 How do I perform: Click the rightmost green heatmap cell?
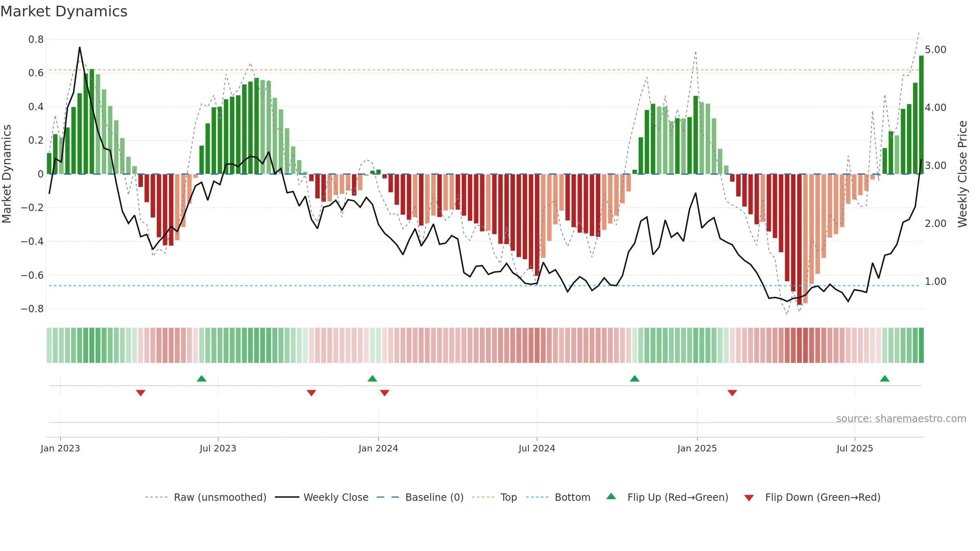point(921,345)
